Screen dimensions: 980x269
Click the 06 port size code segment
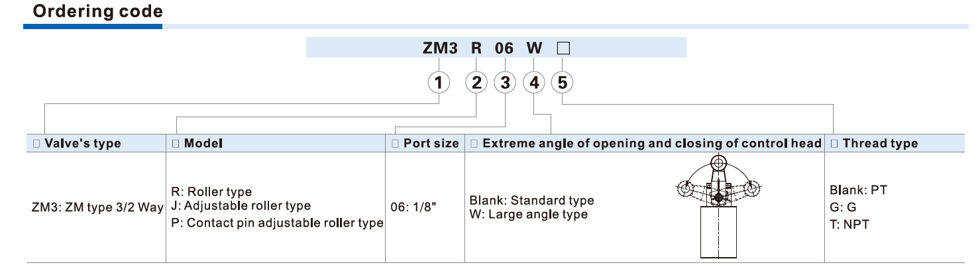click(x=505, y=48)
